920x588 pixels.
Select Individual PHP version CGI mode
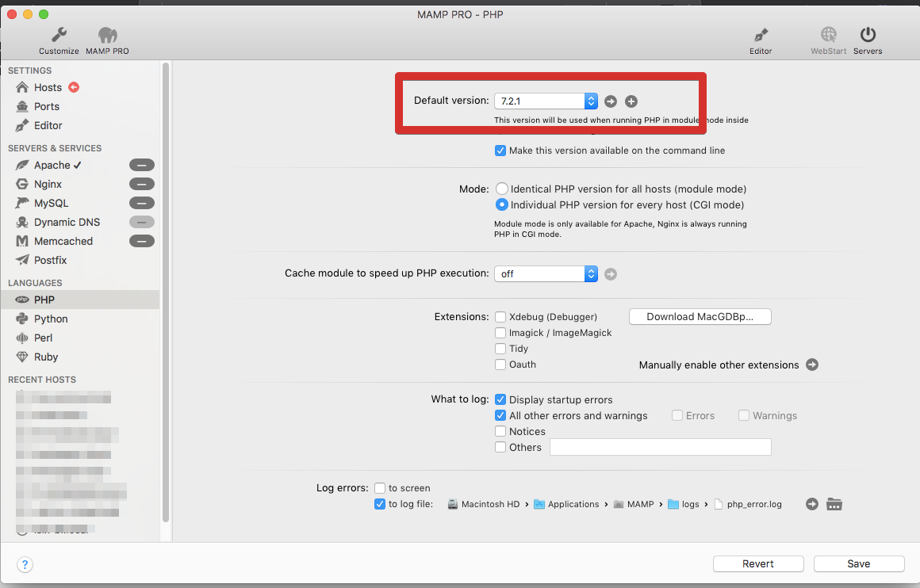coord(502,204)
